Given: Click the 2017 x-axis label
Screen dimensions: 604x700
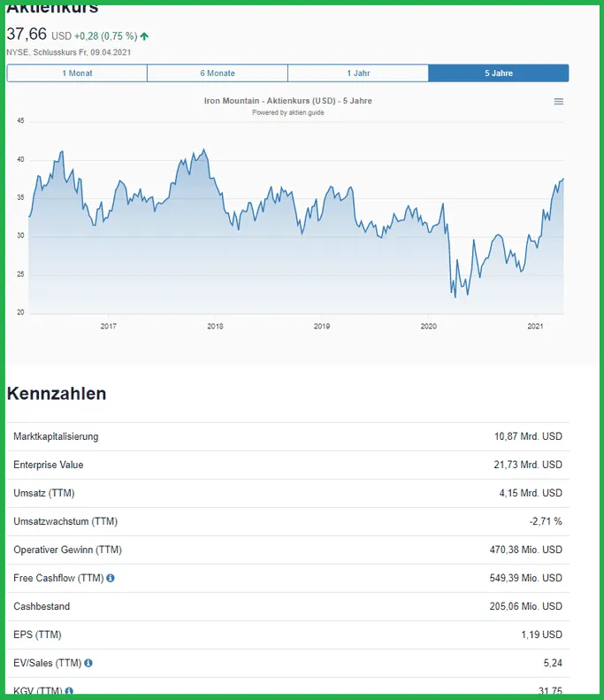Looking at the screenshot, I should (x=109, y=327).
